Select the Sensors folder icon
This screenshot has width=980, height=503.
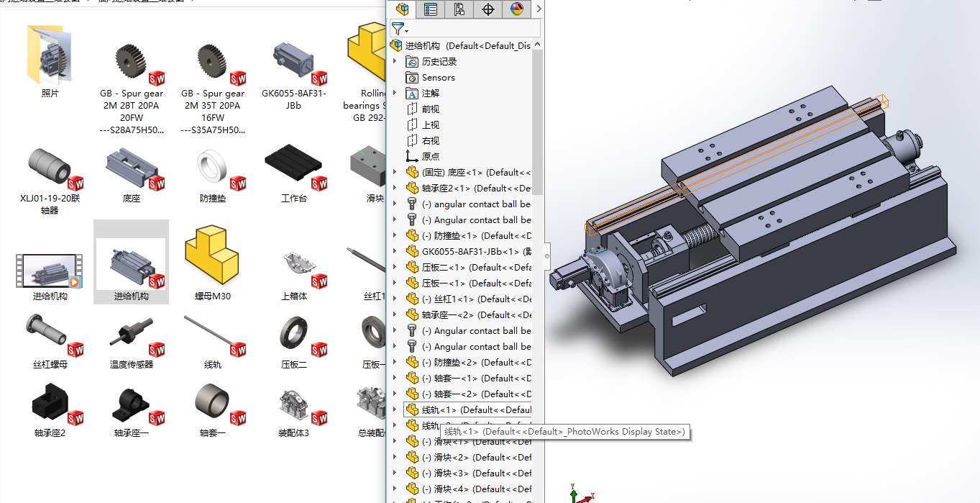(x=412, y=78)
